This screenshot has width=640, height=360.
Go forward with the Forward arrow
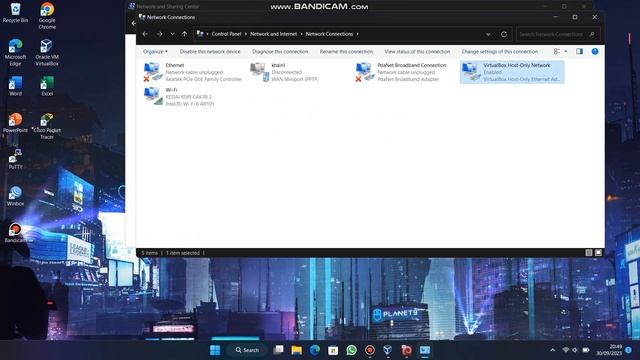click(x=159, y=34)
